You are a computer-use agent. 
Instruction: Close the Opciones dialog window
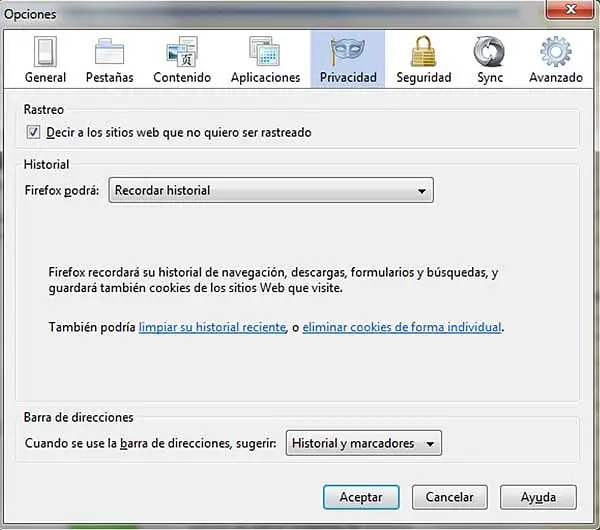570,9
